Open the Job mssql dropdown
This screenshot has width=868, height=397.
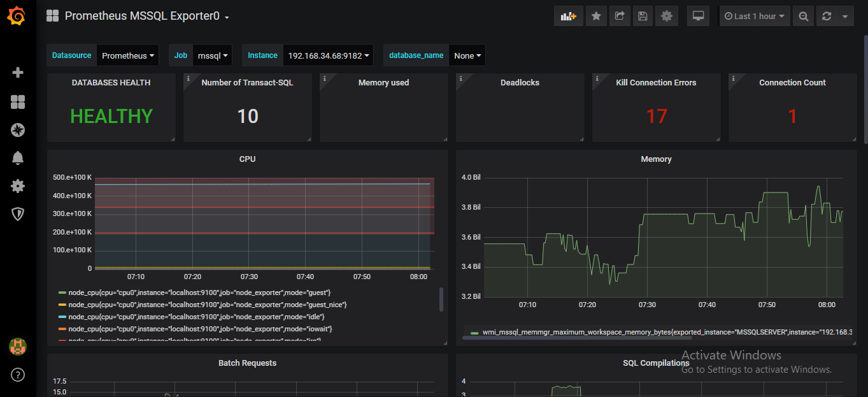click(x=212, y=55)
